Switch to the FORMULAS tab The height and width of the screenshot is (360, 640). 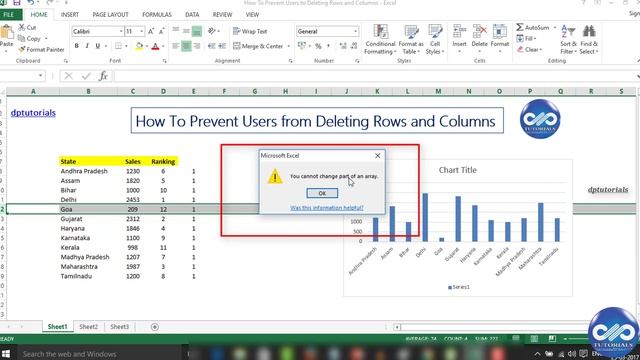point(157,15)
